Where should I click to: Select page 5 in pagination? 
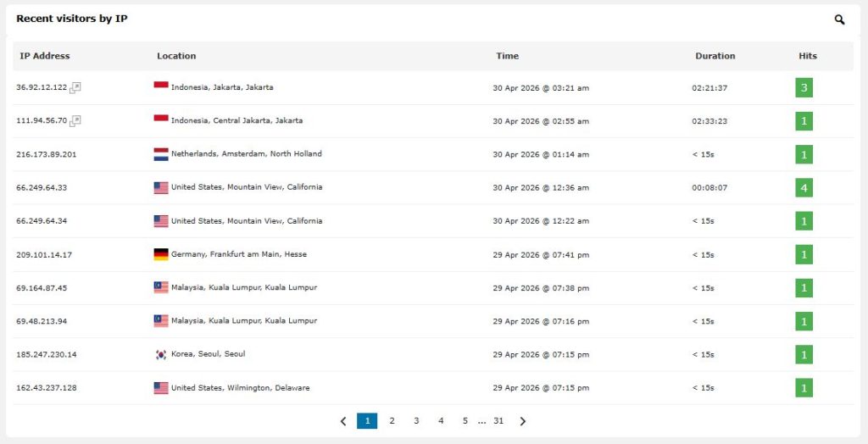point(465,421)
